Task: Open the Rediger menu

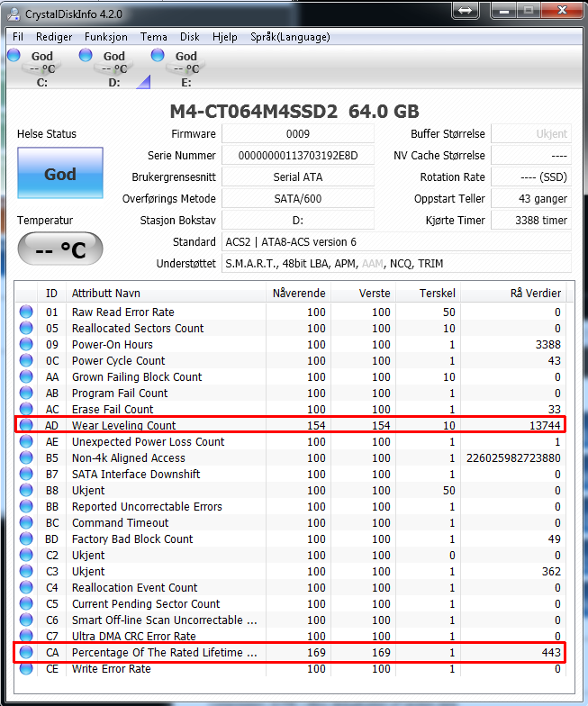Action: pyautogui.click(x=54, y=37)
